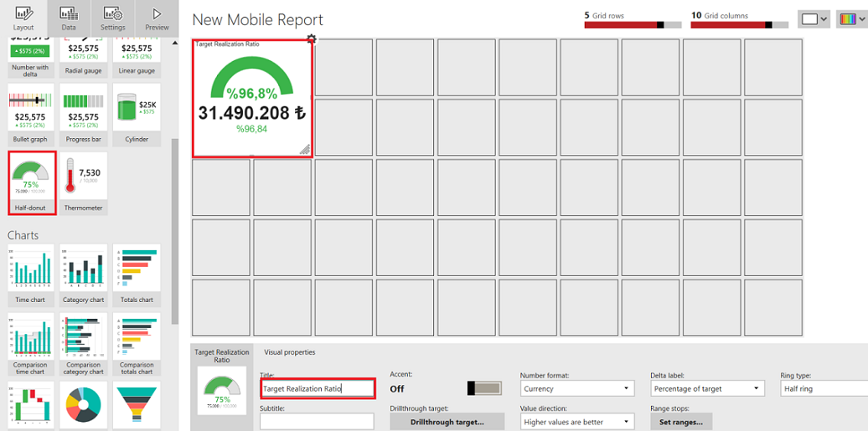Image resolution: width=868 pixels, height=431 pixels.
Task: Click the Set ranges button
Action: pos(681,422)
